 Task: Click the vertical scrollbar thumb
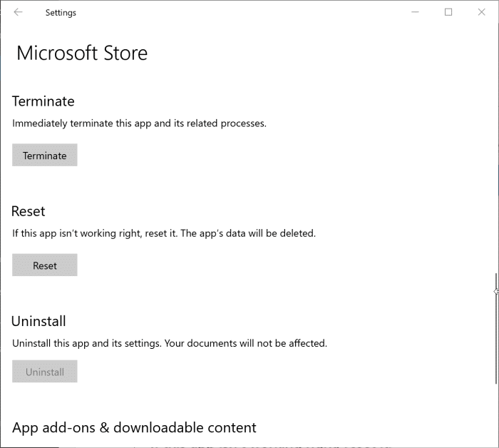[496, 328]
